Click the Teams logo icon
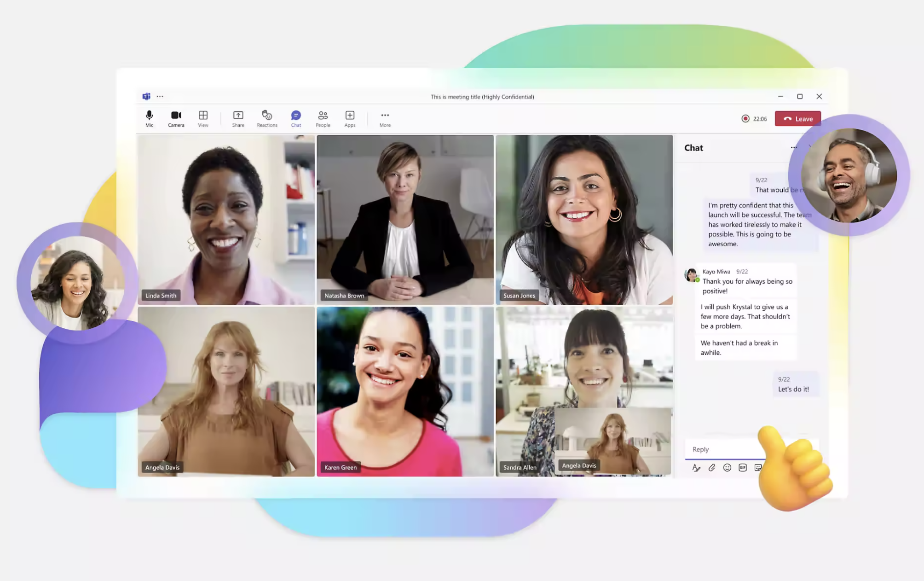 (x=146, y=96)
